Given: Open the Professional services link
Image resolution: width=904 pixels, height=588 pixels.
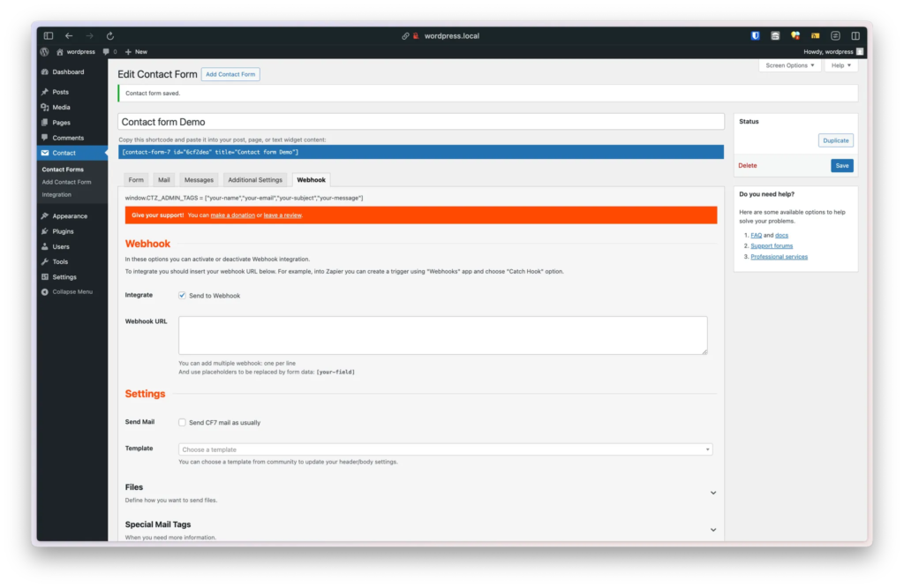Looking at the screenshot, I should click(x=779, y=257).
